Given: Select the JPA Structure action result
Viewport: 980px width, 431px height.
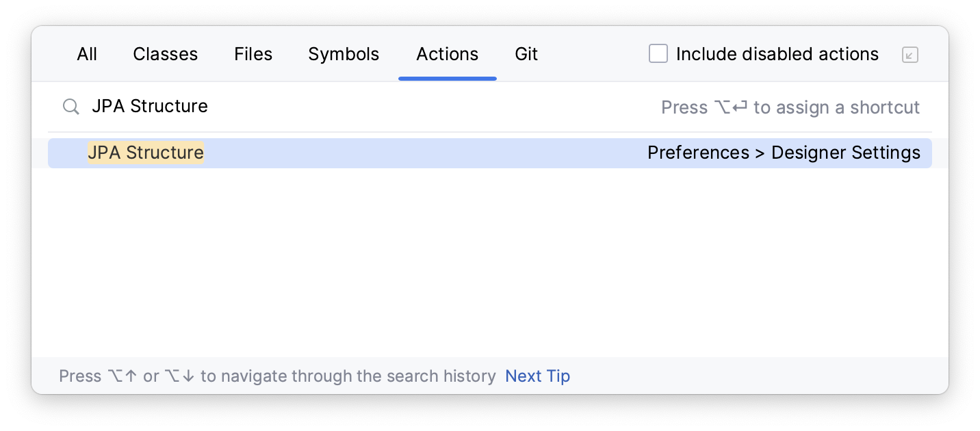Looking at the screenshot, I should click(489, 153).
